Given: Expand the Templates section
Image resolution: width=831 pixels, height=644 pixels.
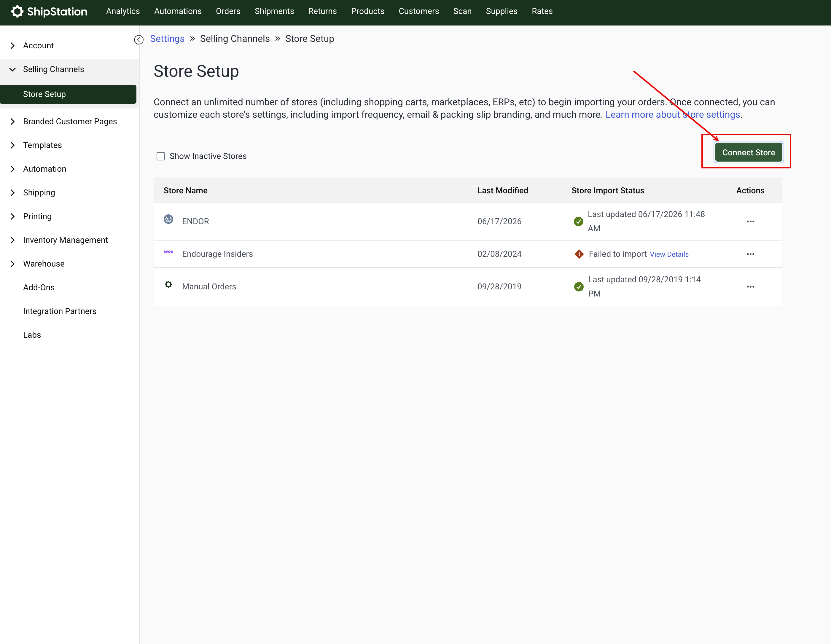Looking at the screenshot, I should point(12,145).
